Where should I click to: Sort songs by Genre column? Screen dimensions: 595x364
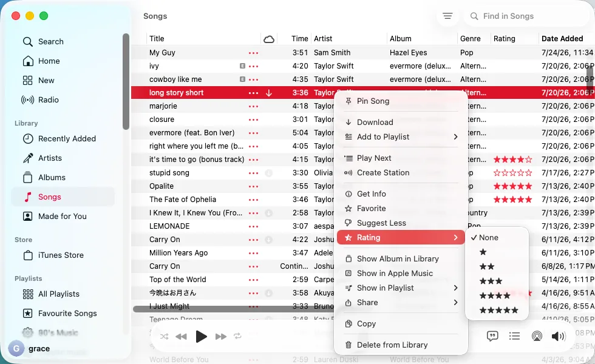point(470,39)
